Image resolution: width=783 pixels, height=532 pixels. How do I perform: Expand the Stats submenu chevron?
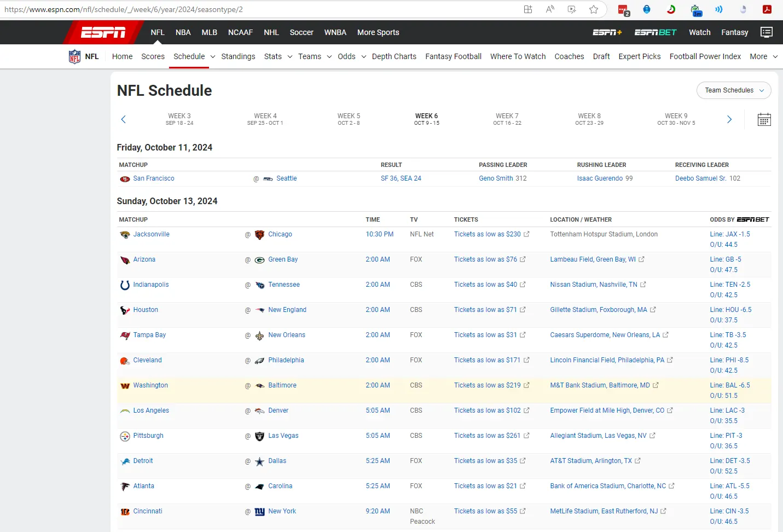tap(289, 56)
